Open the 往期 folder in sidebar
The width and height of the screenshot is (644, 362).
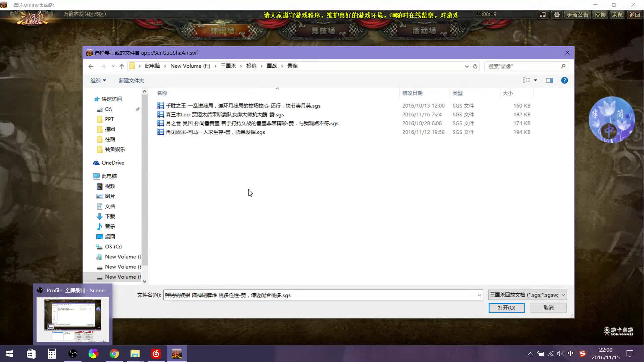110,139
